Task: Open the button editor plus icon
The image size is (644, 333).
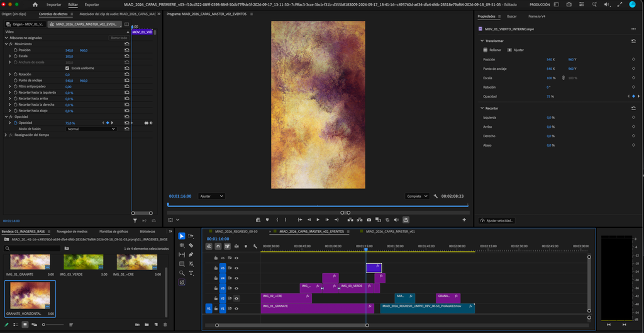Action: click(x=464, y=220)
